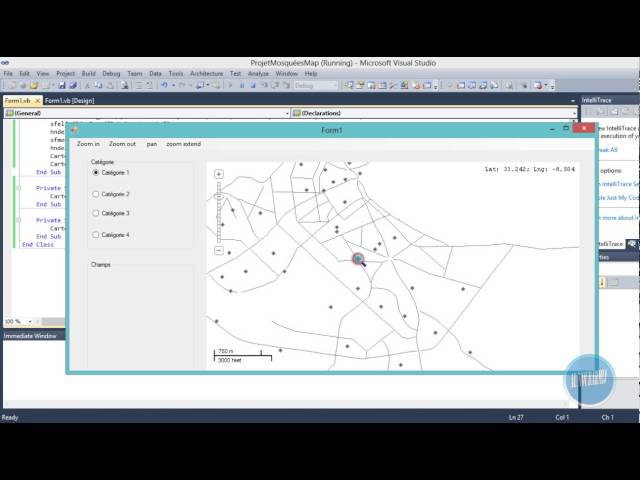Click the Immediate Window title bar
The height and width of the screenshot is (480, 640).
point(33,336)
